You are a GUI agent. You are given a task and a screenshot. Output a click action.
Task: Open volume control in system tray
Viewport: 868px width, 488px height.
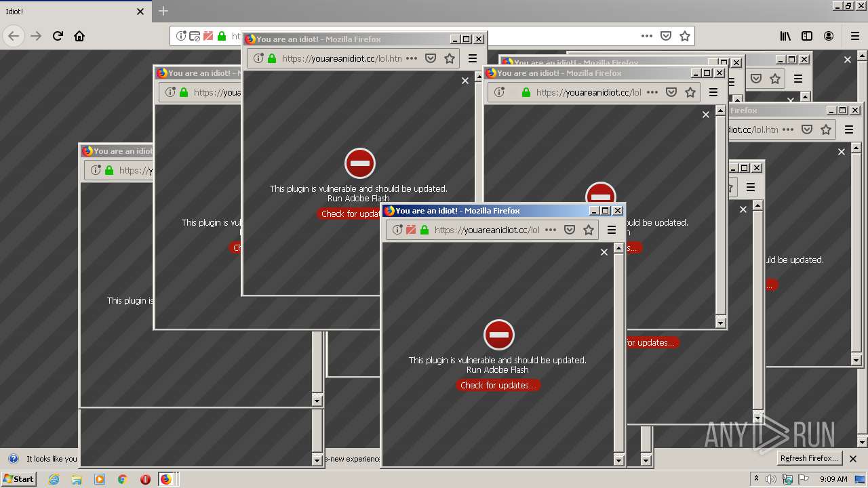coord(771,479)
